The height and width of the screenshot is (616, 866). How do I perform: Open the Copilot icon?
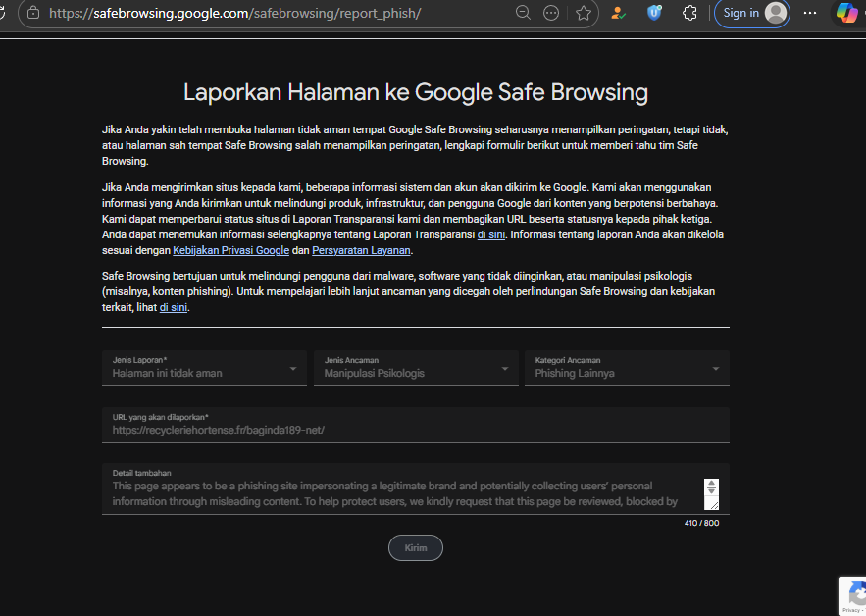(x=846, y=13)
